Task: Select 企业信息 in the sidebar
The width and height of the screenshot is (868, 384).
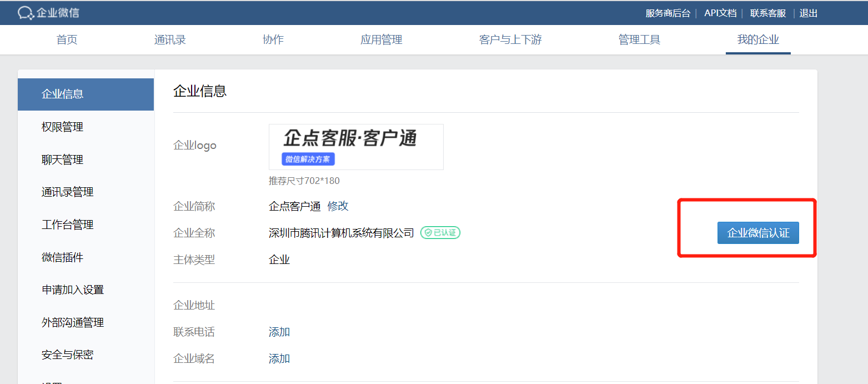Action: pyautogui.click(x=86, y=94)
